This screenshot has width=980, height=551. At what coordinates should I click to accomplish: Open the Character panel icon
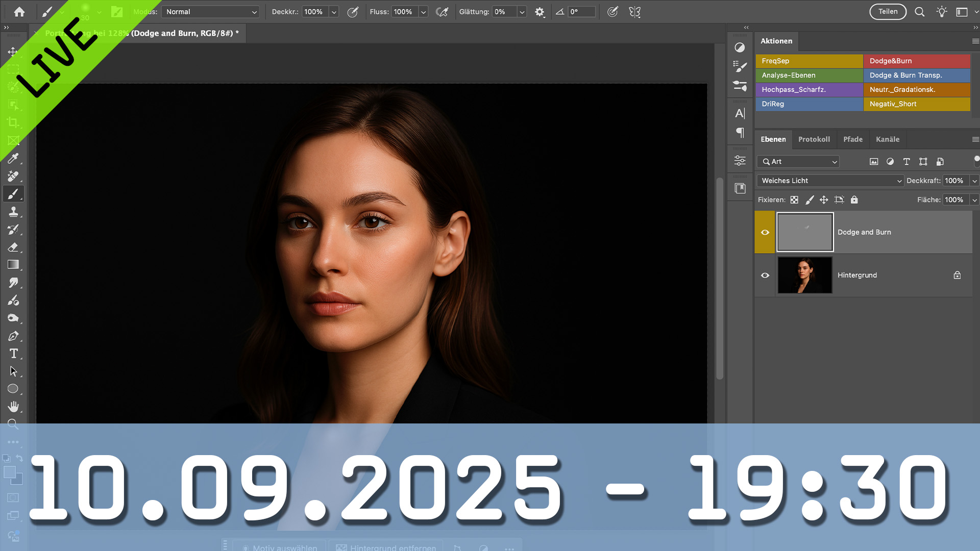point(740,113)
